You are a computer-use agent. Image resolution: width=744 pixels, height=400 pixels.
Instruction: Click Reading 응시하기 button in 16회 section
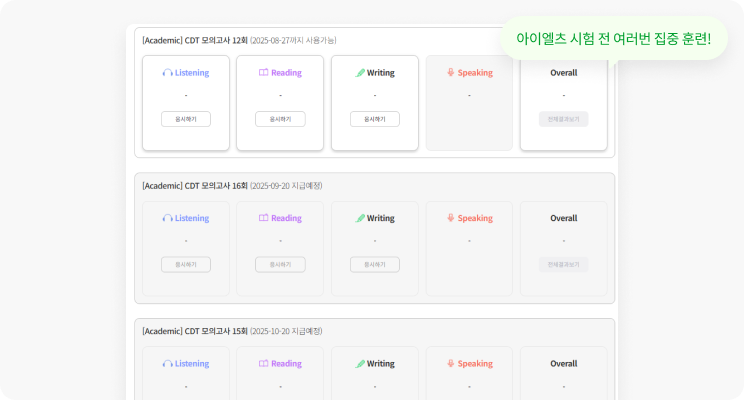(x=280, y=265)
